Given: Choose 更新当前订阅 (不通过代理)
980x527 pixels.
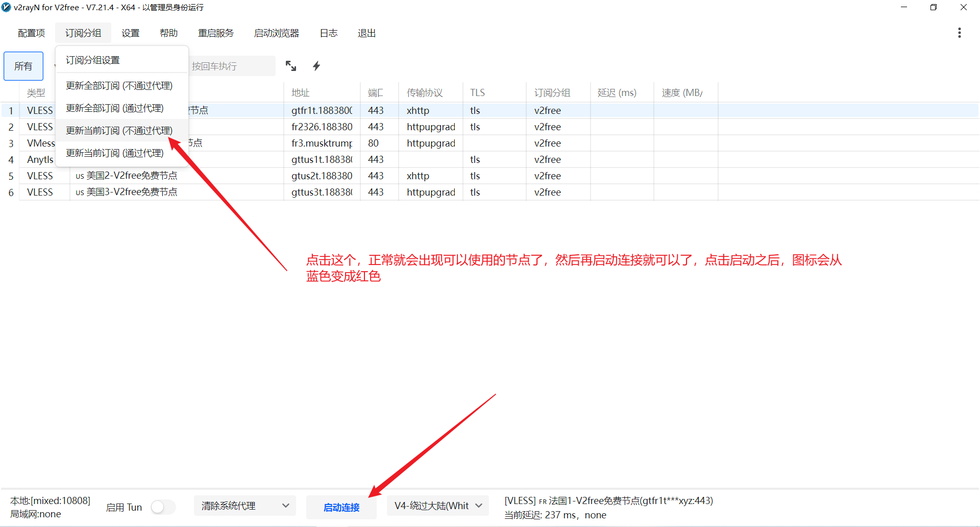Looking at the screenshot, I should (x=122, y=131).
